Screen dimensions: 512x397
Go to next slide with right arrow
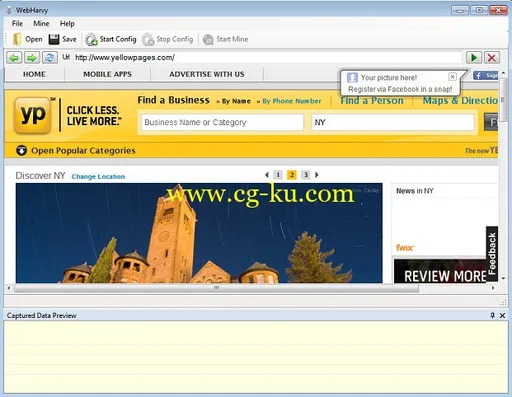tap(317, 175)
